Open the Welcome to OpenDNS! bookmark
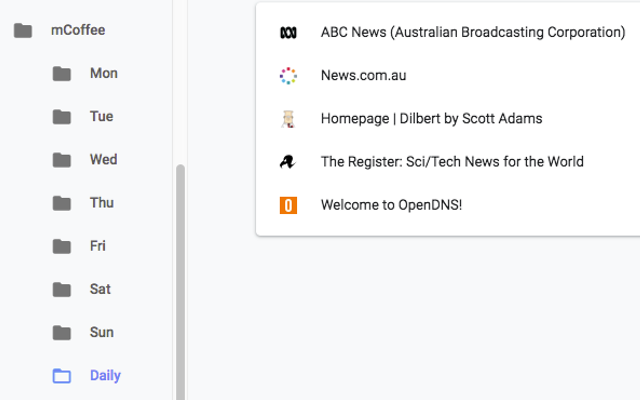 (391, 205)
